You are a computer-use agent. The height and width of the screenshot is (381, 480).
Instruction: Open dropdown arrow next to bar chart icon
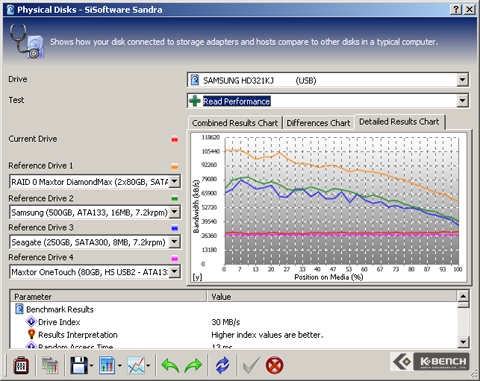119,366
